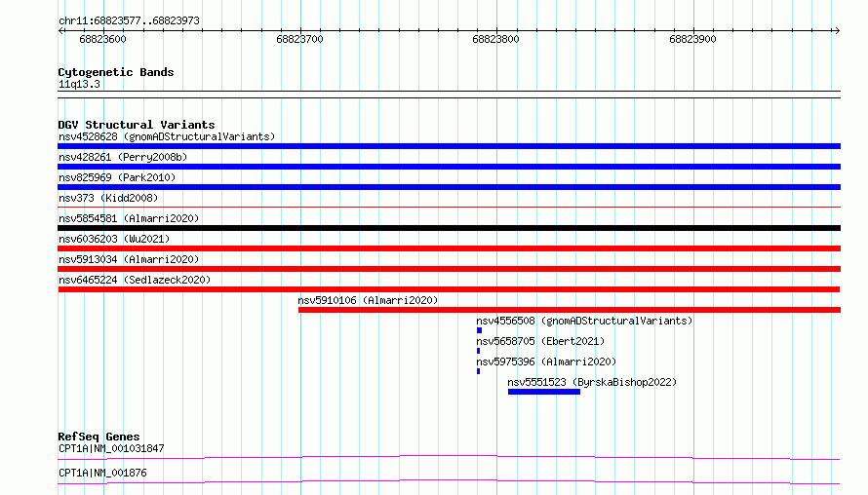Select the black bar under nsv5854581
868x495 pixels.
pos(449,228)
